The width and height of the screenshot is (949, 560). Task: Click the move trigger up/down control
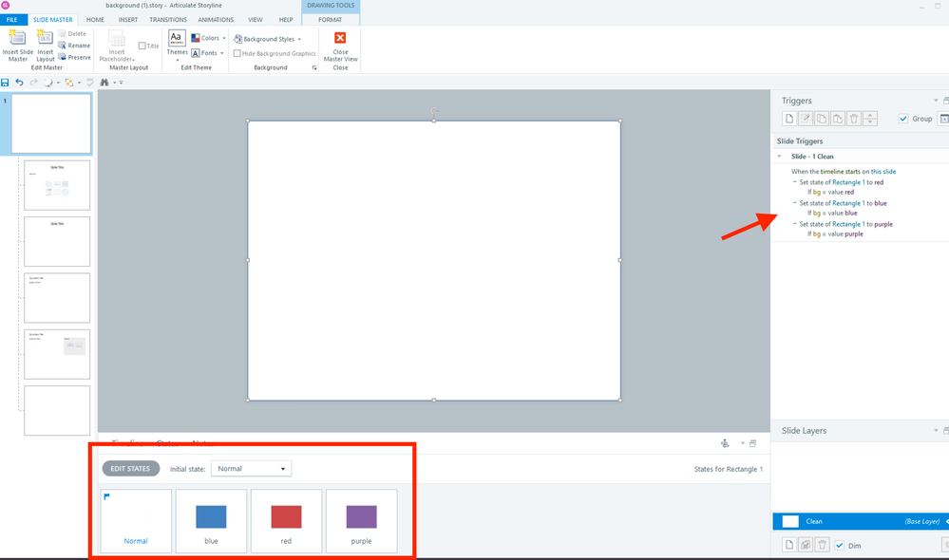pyautogui.click(x=870, y=119)
